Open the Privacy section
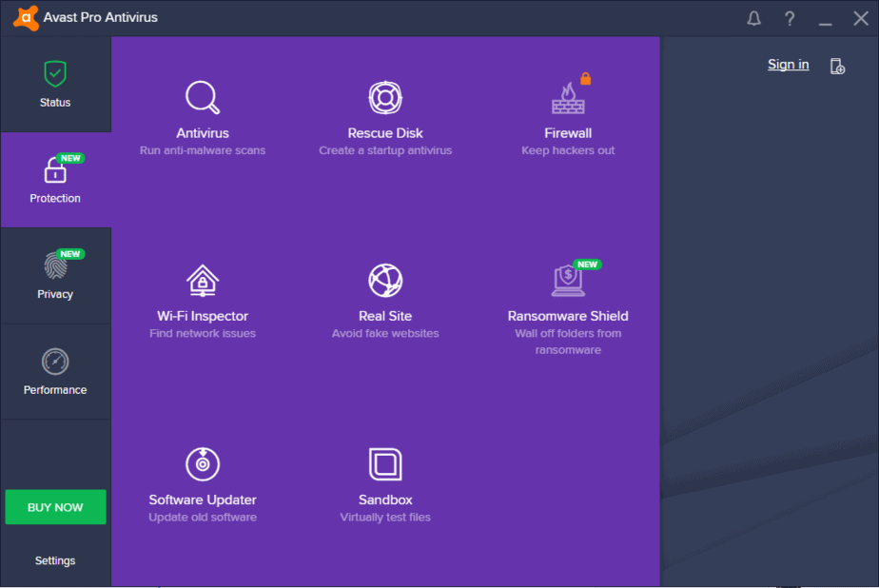The height and width of the screenshot is (588, 879). [x=54, y=275]
